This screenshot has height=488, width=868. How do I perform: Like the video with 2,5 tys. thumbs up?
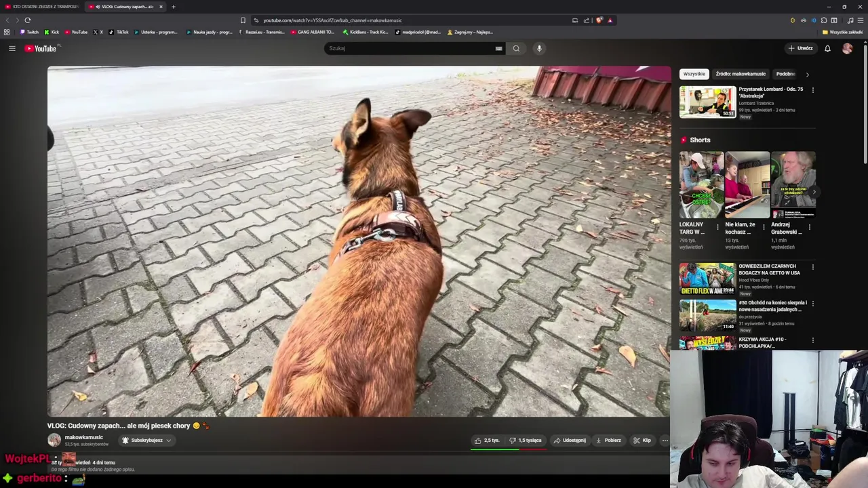(x=488, y=441)
